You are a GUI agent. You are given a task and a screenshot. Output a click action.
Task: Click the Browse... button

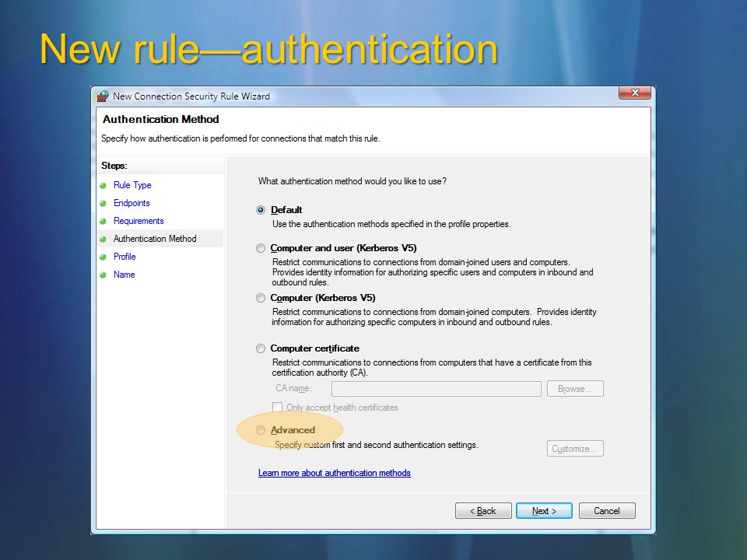click(x=575, y=389)
